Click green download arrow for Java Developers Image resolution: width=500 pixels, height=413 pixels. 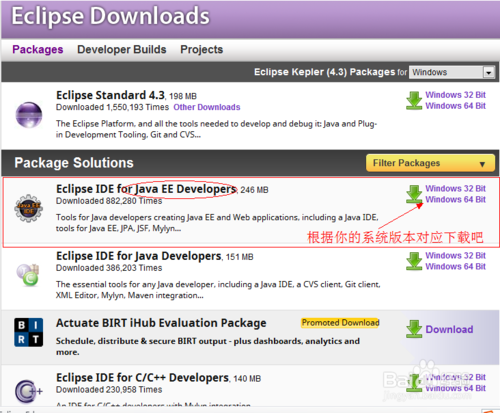[414, 261]
